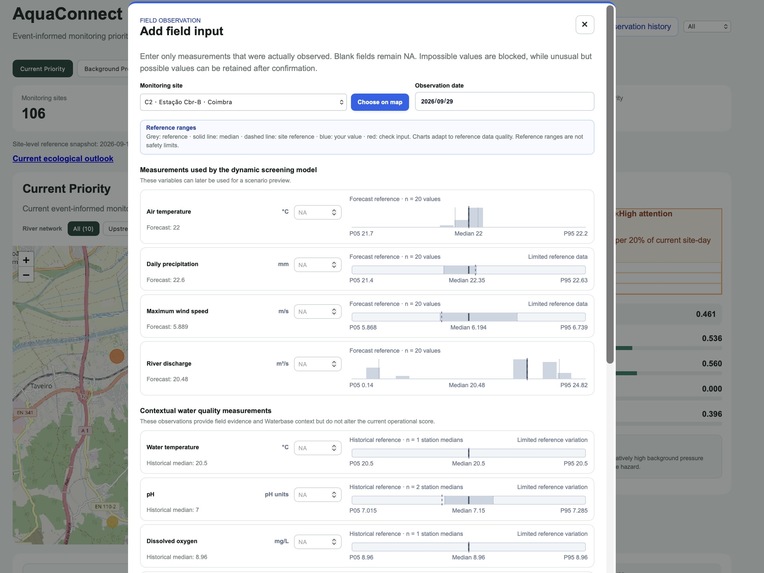Click the Historical median: 8.96 text
This screenshot has width=764, height=573.
[x=177, y=557]
